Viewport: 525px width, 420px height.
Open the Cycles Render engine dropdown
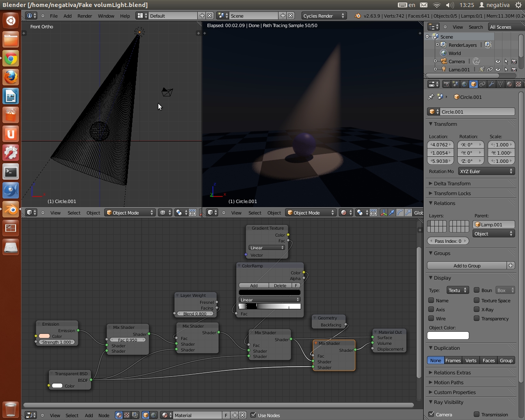324,16
